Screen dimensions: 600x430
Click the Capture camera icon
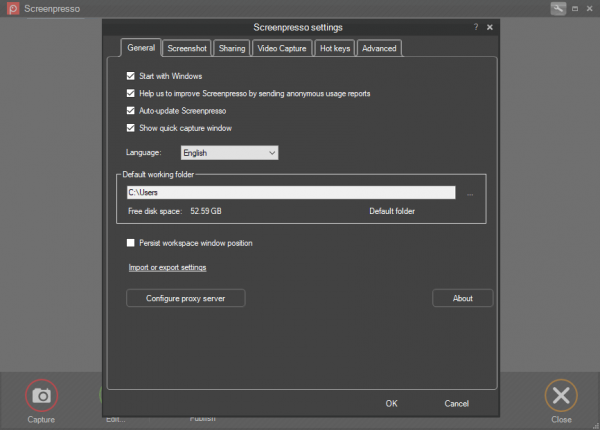[42, 395]
